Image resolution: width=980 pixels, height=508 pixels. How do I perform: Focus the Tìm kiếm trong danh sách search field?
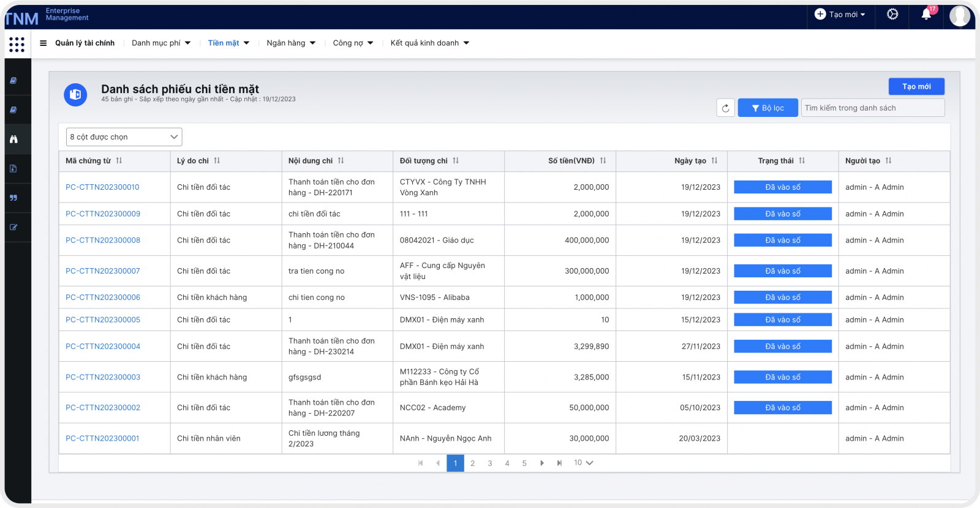tap(873, 108)
